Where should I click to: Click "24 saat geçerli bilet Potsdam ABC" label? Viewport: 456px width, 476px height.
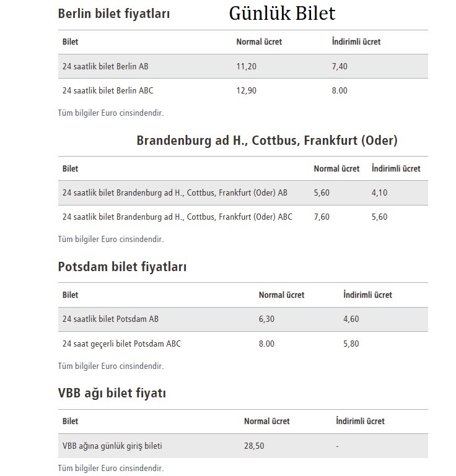click(121, 344)
